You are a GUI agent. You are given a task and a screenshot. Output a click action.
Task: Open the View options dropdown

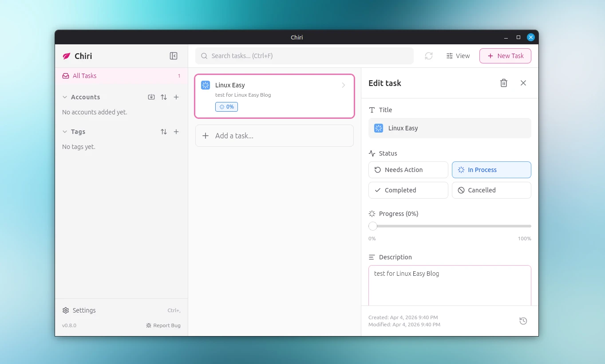(x=458, y=56)
